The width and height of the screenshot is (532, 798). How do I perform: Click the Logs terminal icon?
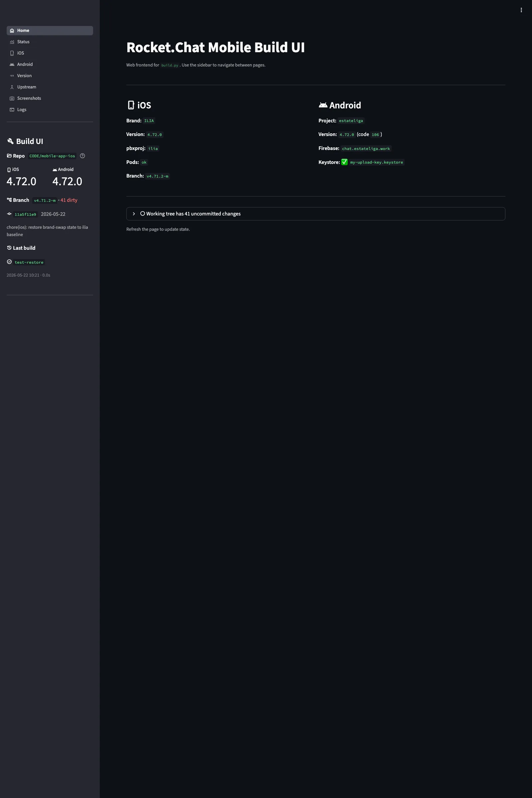[12, 110]
